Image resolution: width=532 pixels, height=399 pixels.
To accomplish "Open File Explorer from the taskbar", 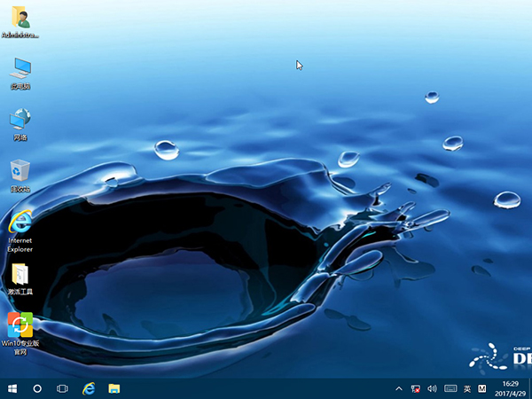I will pos(114,388).
